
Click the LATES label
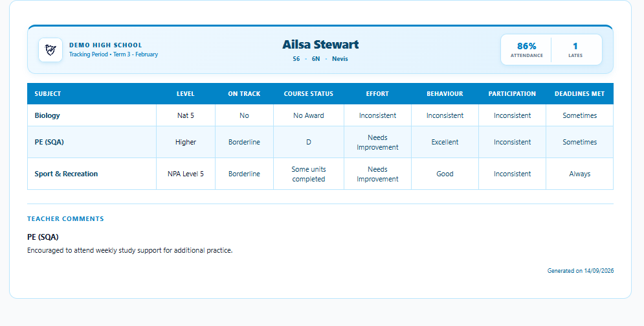[x=575, y=56]
